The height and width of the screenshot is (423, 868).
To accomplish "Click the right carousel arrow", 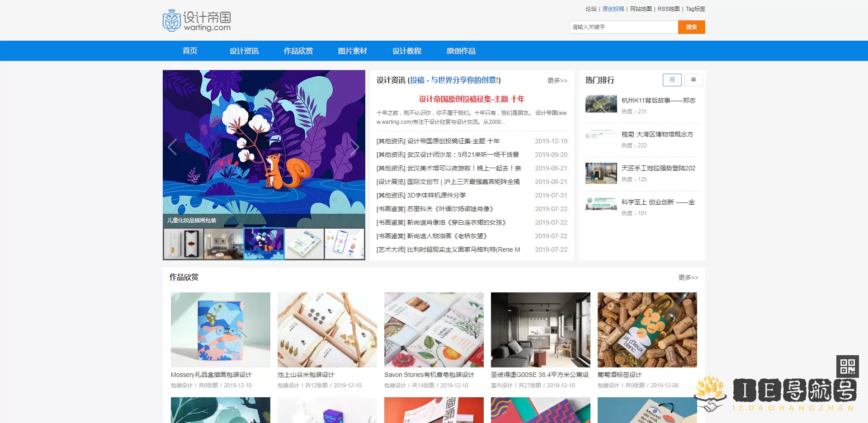I will tap(356, 146).
